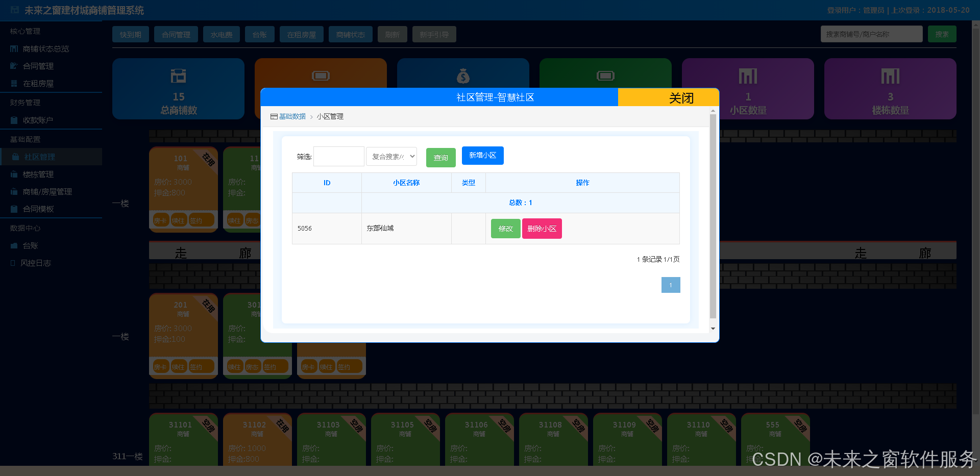Click the 合同模板 sidebar icon
Image resolution: width=980 pixels, height=476 pixels.
tap(14, 209)
